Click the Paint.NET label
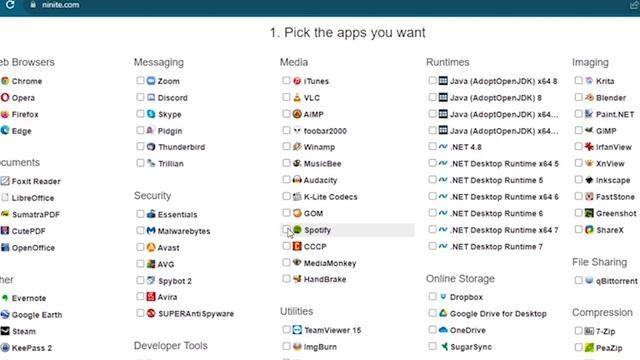640x360 pixels. click(x=615, y=114)
